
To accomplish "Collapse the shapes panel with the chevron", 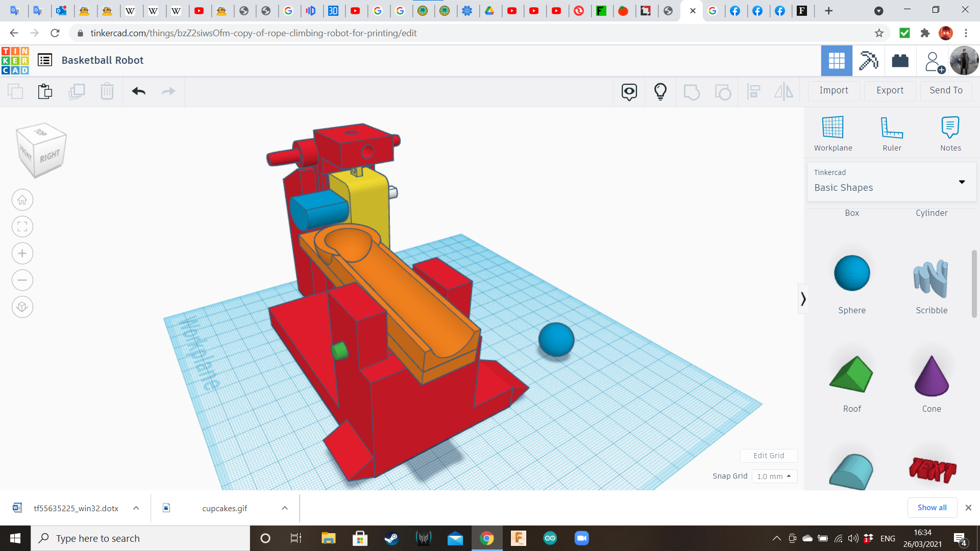I will [x=803, y=298].
